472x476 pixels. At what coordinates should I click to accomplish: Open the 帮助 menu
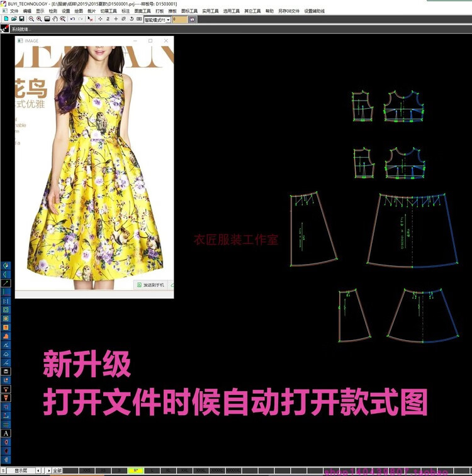click(269, 11)
